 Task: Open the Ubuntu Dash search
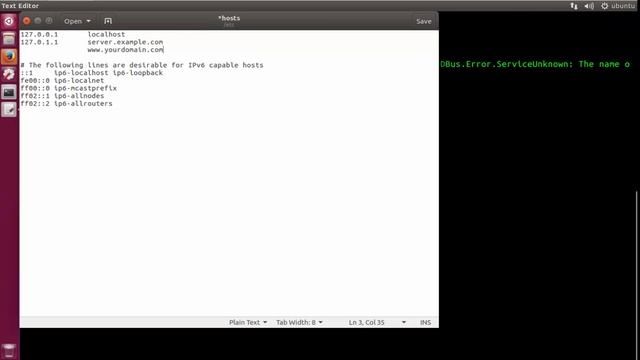9,21
